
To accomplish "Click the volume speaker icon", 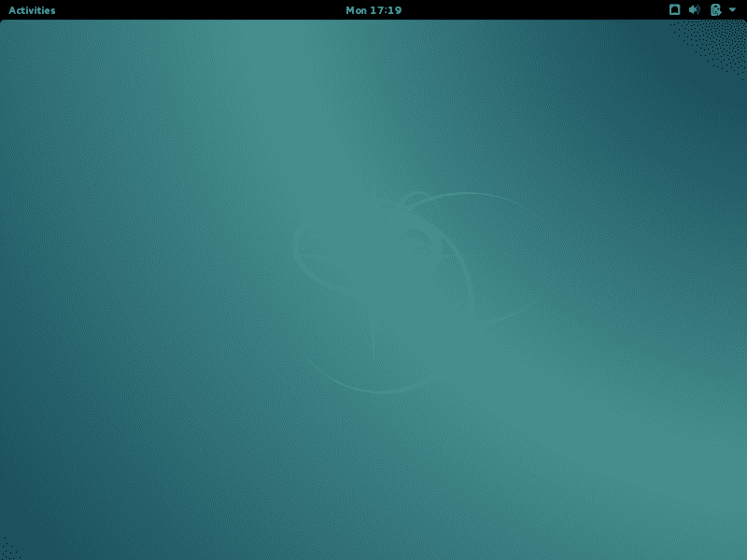I will (695, 9).
